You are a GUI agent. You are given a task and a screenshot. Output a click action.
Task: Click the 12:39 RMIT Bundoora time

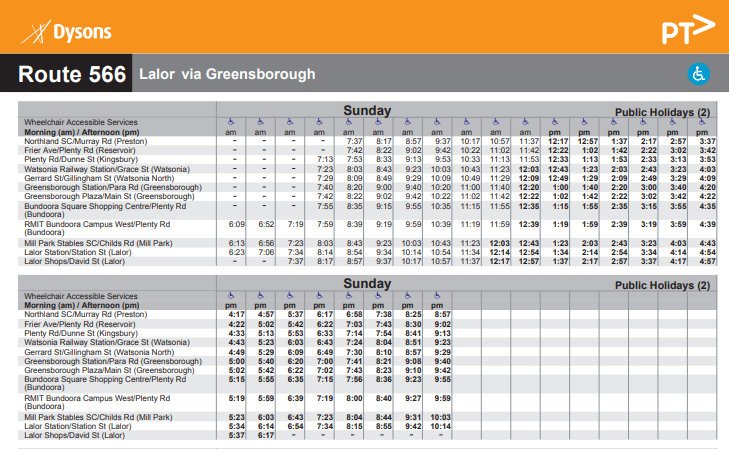529,224
